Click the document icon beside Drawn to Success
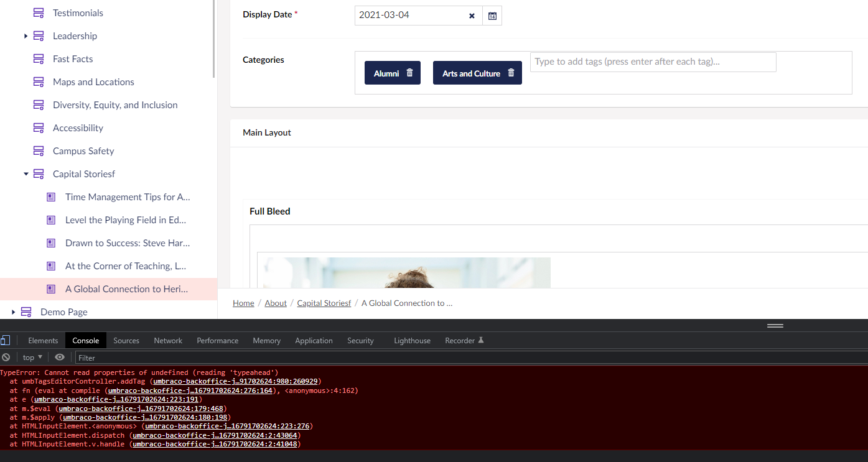 click(50, 243)
